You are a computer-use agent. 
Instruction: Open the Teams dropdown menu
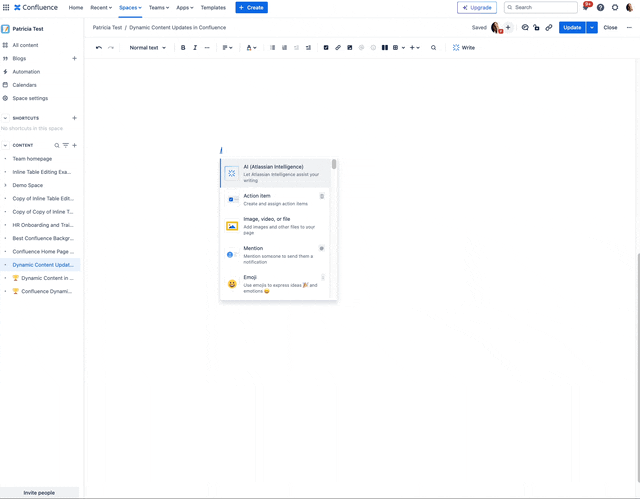click(x=159, y=7)
